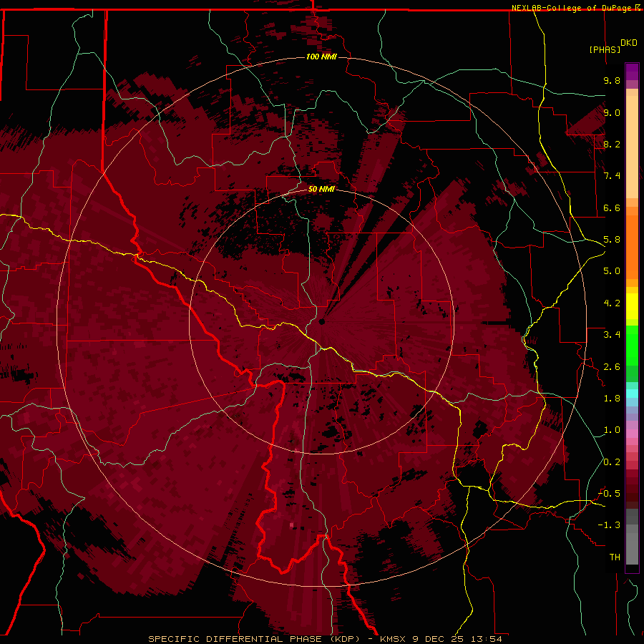Click the [PHAS] legend unit label

point(605,49)
